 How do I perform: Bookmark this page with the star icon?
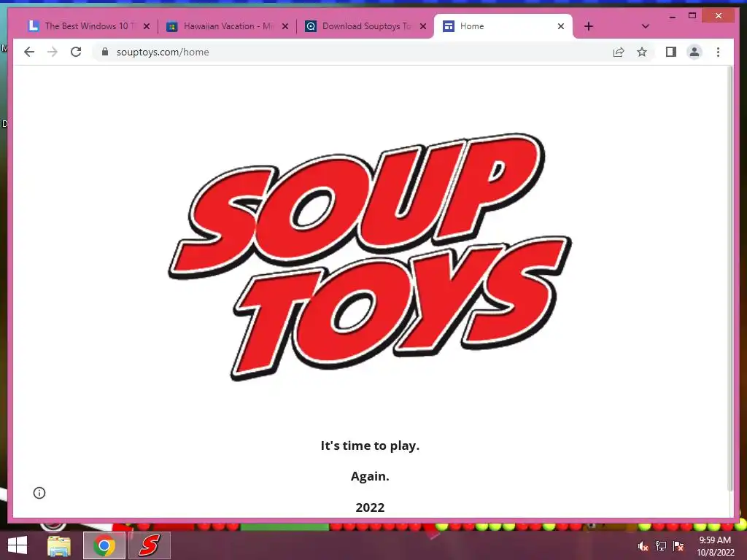(642, 52)
